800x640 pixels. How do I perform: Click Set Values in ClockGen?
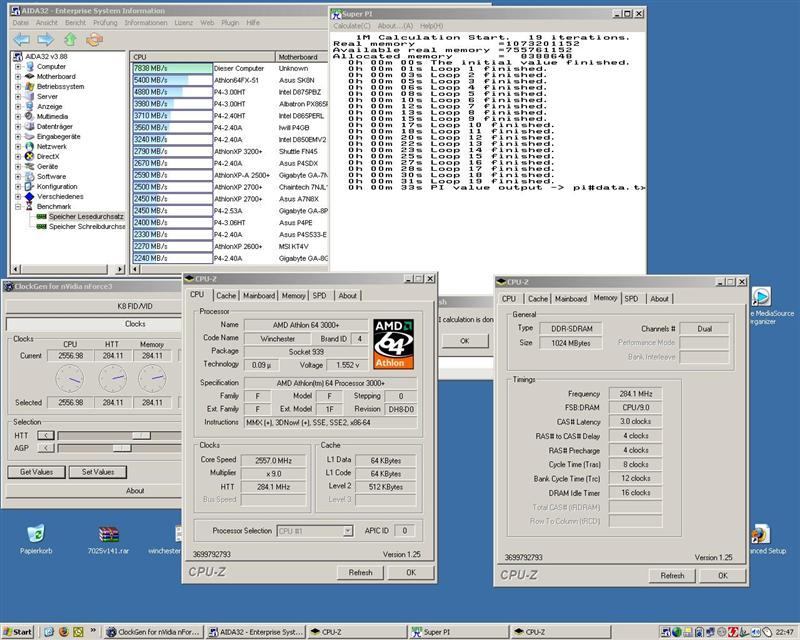tap(98, 472)
